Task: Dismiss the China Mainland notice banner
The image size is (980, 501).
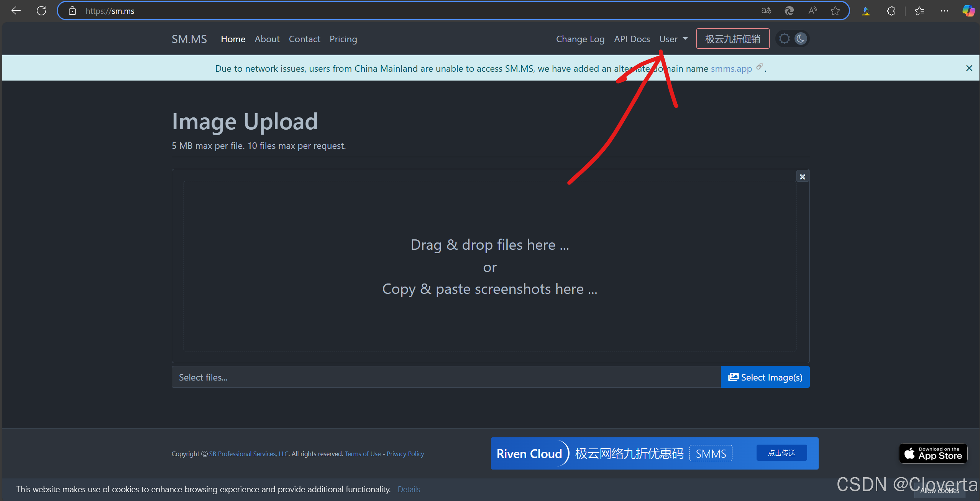Action: pyautogui.click(x=969, y=68)
